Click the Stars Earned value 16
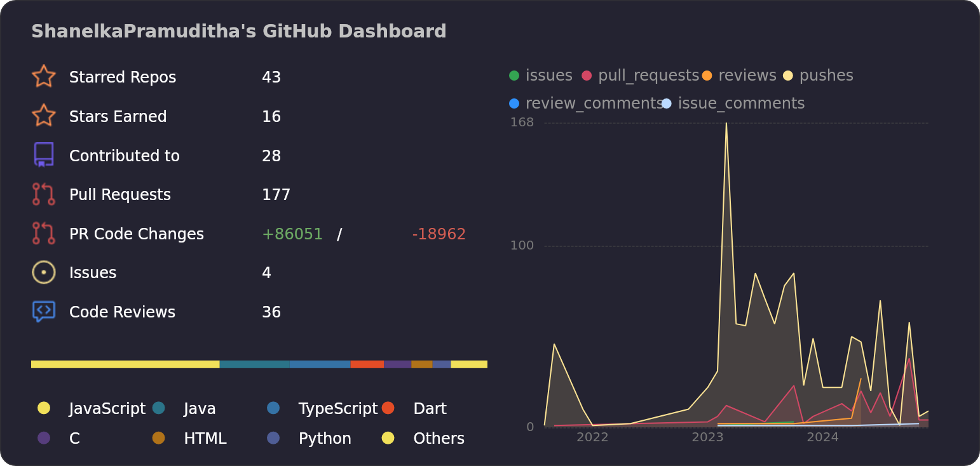 (x=271, y=117)
